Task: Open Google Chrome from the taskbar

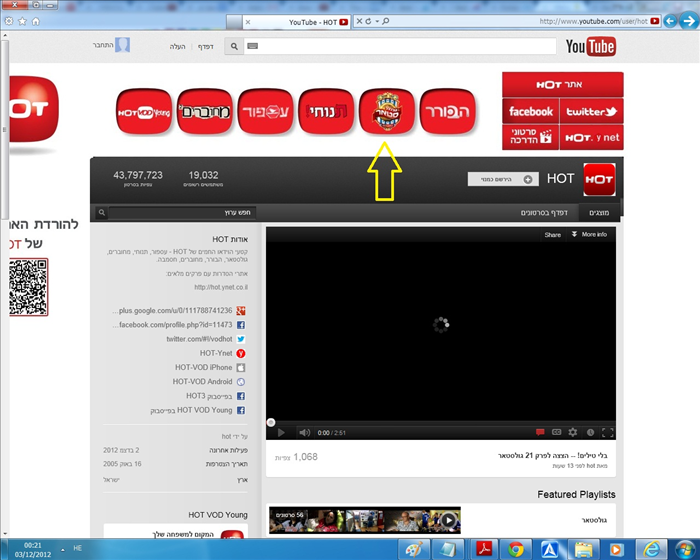Action: [515, 549]
